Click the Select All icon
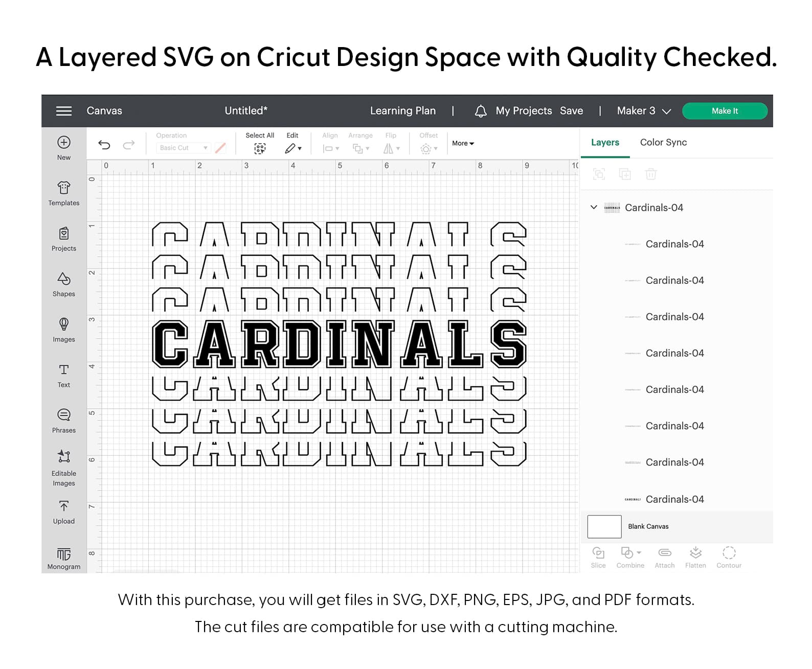The image size is (812, 669). tap(260, 148)
